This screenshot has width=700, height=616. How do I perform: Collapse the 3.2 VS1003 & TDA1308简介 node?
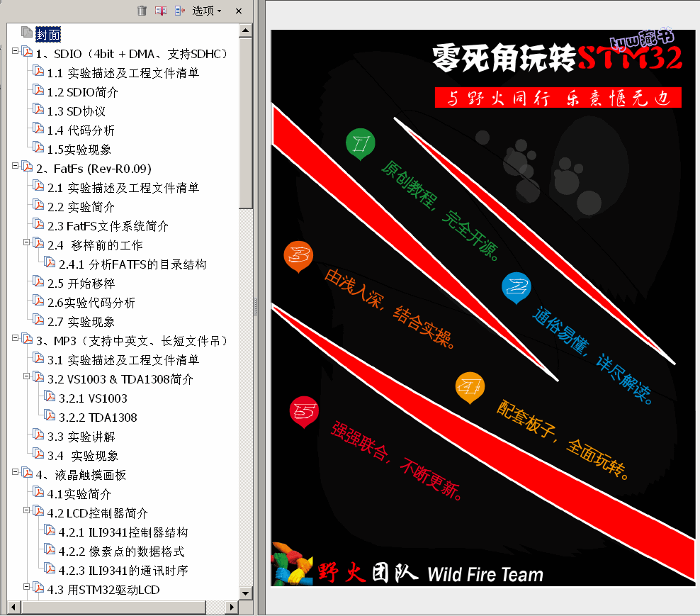(x=26, y=376)
